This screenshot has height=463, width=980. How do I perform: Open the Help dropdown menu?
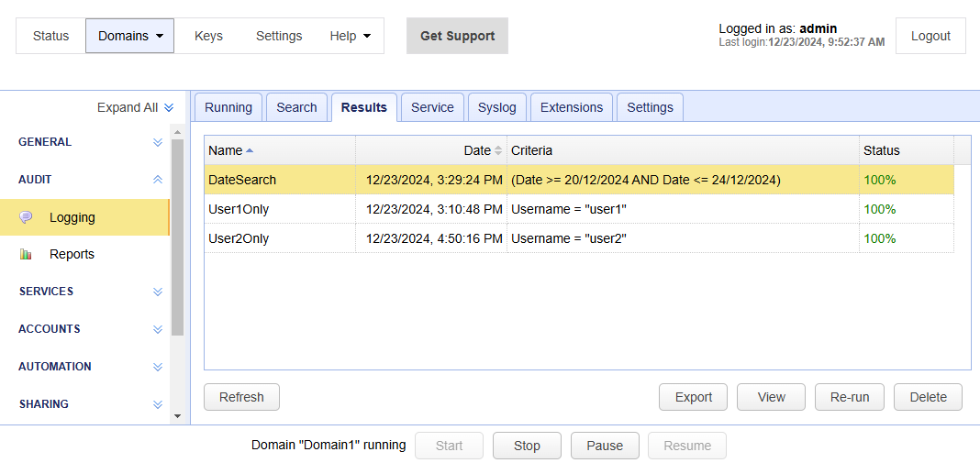[351, 36]
